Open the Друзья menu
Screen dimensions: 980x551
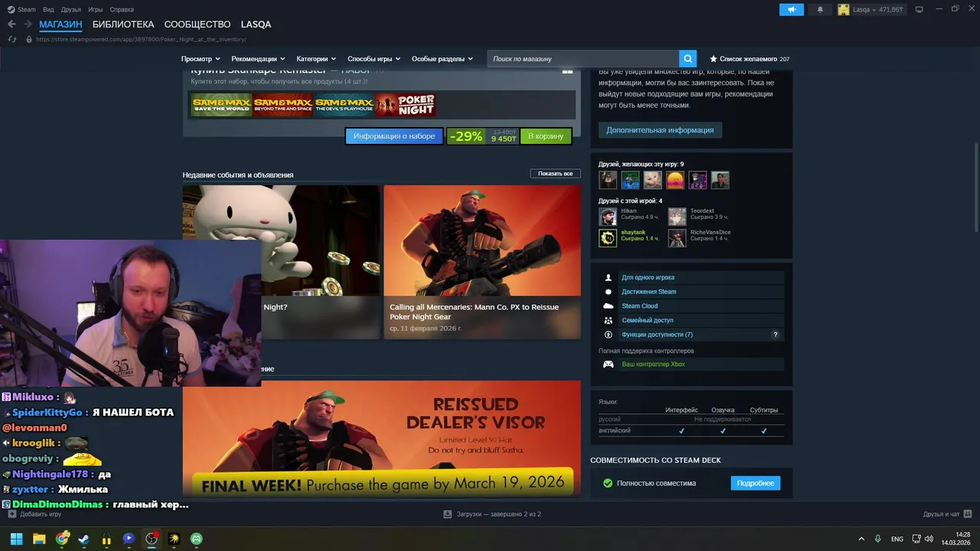(71, 9)
